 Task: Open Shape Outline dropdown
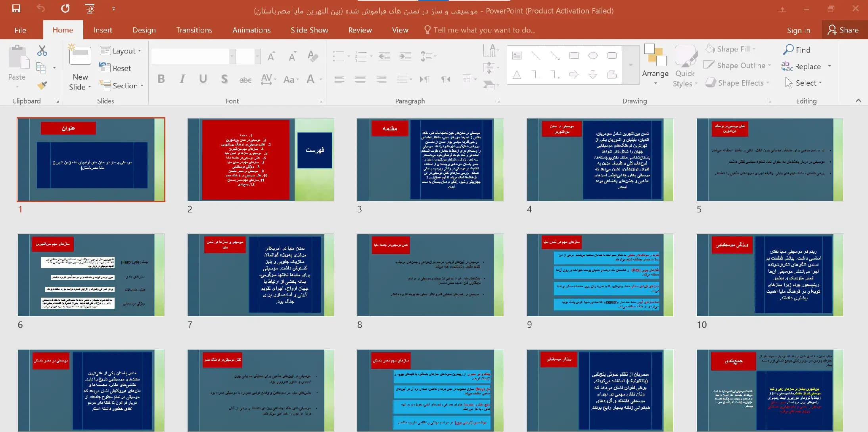click(x=738, y=65)
